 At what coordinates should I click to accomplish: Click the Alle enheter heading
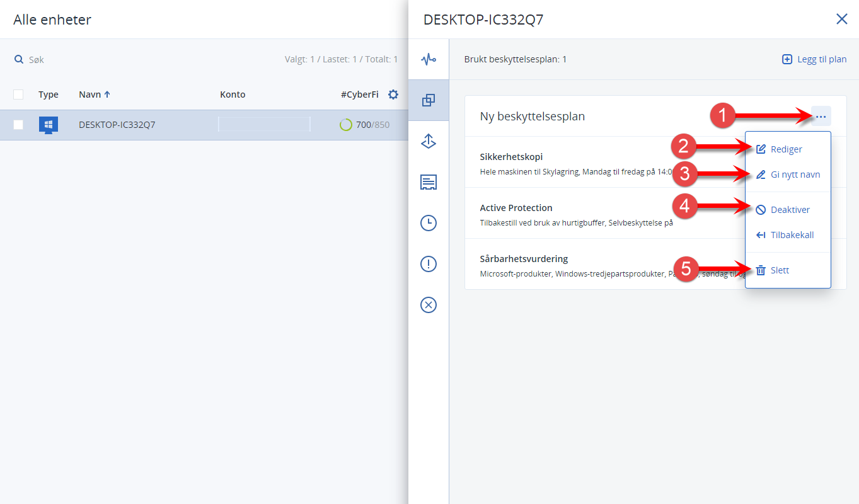(52, 20)
